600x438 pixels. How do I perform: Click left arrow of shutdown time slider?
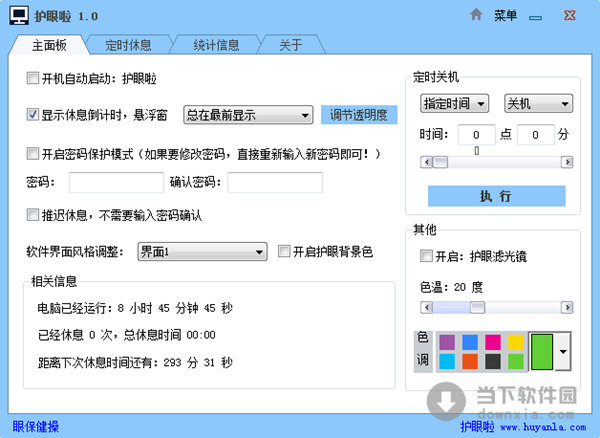pos(426,162)
